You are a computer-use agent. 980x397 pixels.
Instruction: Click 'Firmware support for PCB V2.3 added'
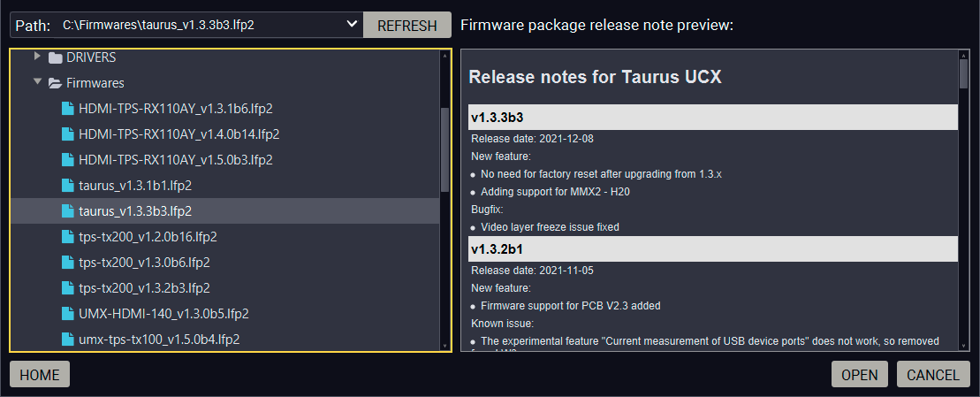click(x=571, y=306)
